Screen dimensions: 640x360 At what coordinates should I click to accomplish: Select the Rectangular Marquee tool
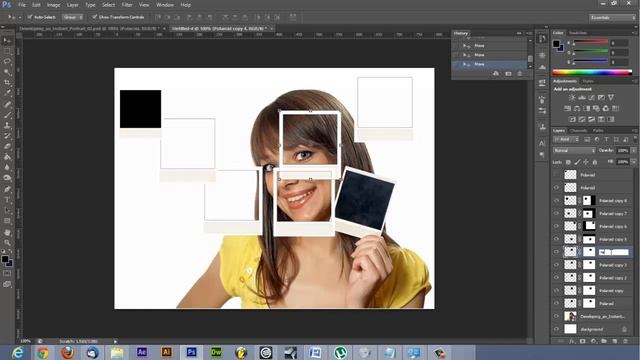point(7,51)
